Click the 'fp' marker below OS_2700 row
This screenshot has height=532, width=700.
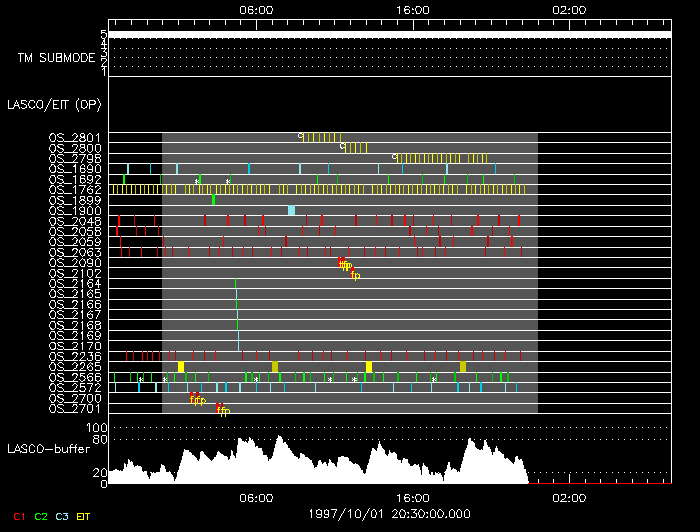pyautogui.click(x=197, y=400)
